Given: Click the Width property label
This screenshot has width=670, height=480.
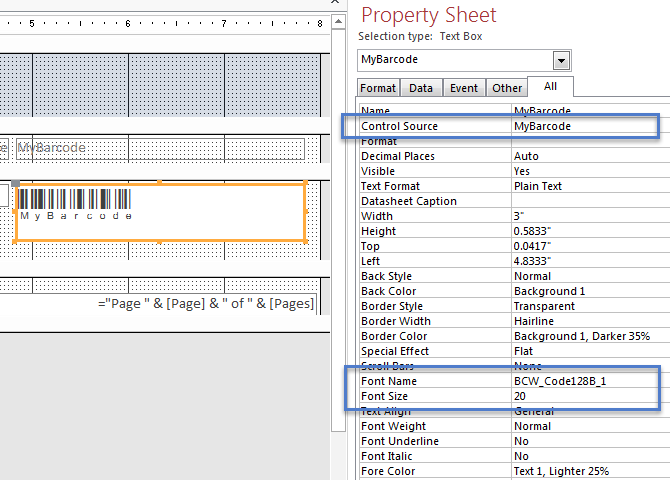Looking at the screenshot, I should tap(376, 216).
